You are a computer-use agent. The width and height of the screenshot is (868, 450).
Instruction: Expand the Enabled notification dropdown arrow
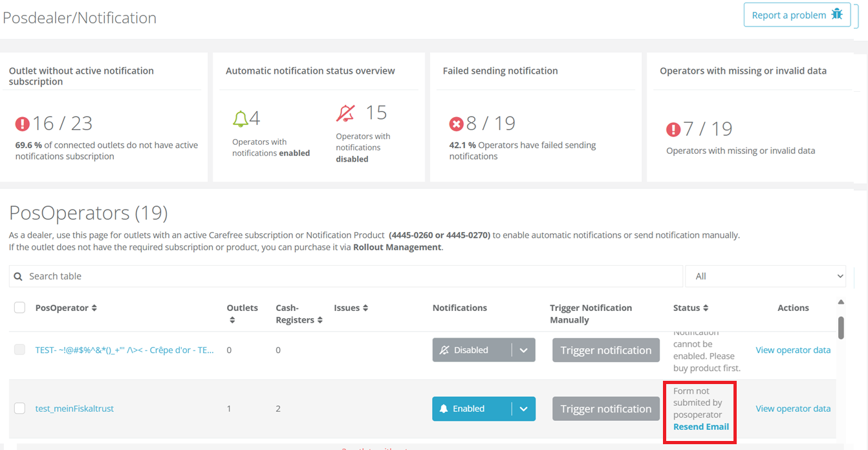click(523, 409)
